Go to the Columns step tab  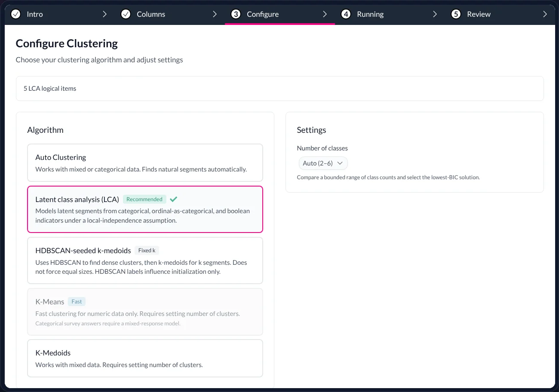pos(170,14)
